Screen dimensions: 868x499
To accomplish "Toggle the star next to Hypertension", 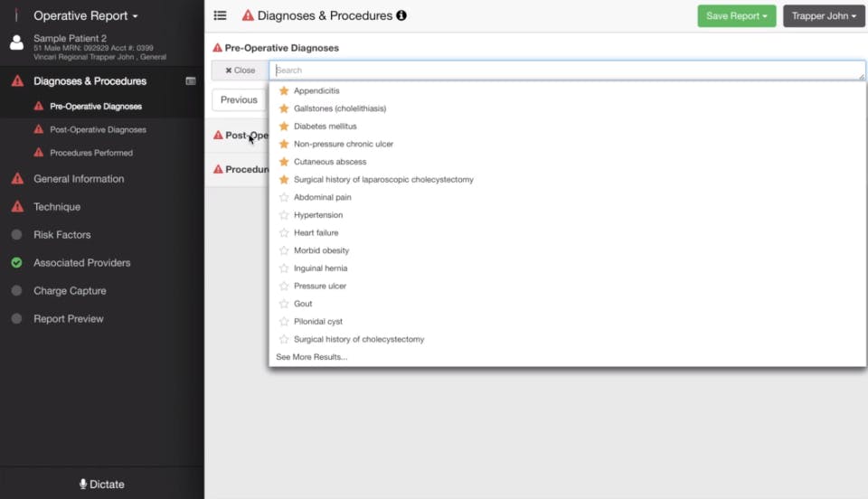I will point(284,214).
